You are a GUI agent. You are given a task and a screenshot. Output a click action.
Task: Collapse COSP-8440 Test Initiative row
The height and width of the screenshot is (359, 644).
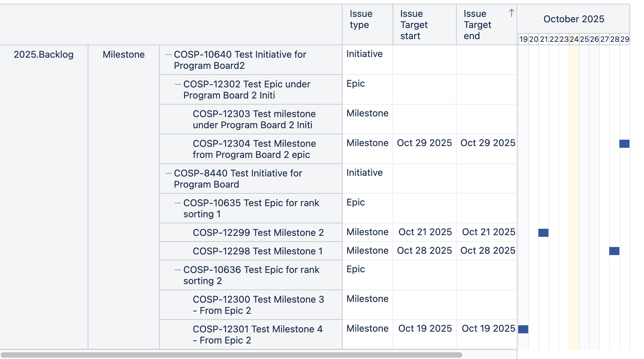click(x=168, y=173)
